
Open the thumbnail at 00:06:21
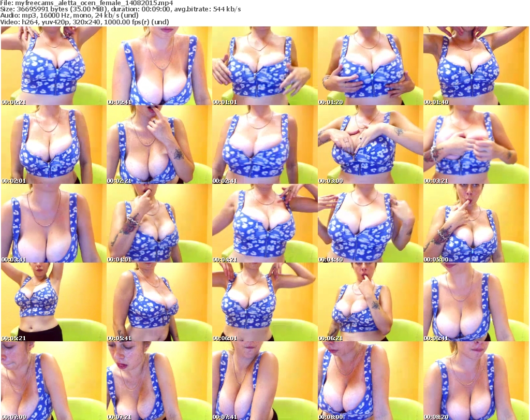[x=371, y=302]
